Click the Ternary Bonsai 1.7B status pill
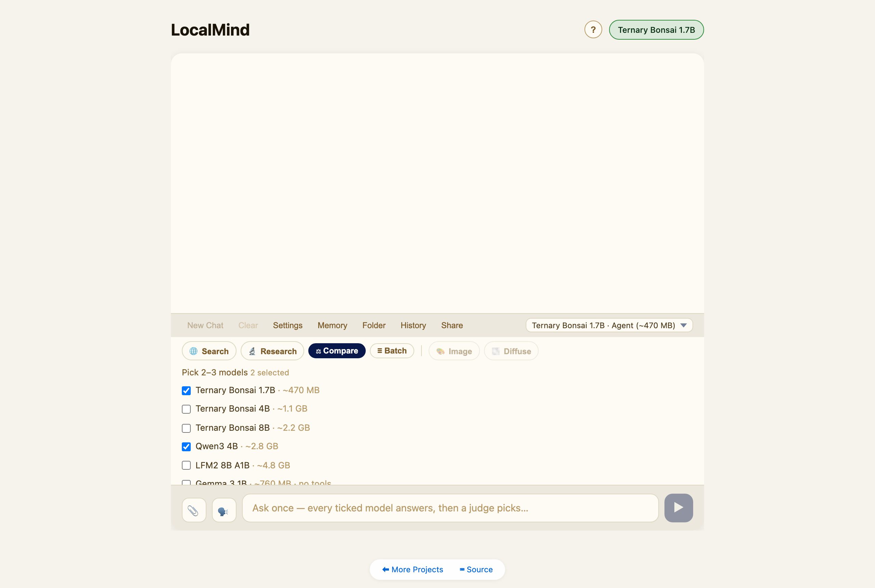 click(x=656, y=30)
